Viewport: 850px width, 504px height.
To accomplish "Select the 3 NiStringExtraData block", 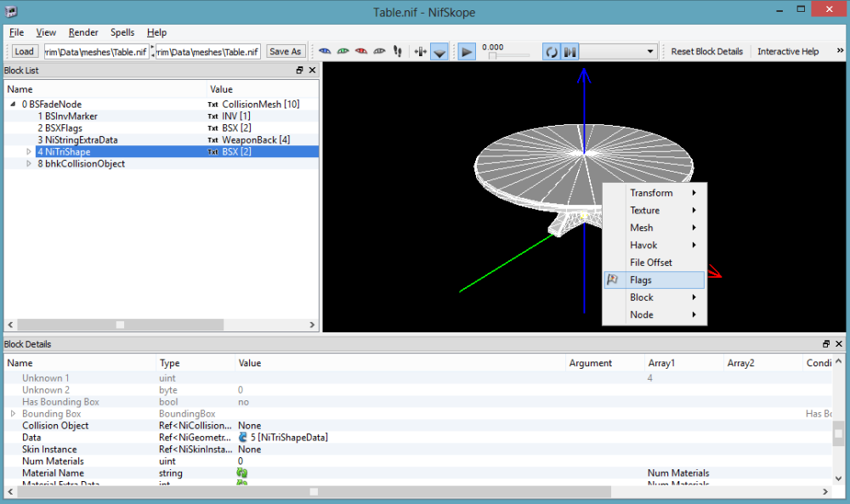I will [x=77, y=140].
